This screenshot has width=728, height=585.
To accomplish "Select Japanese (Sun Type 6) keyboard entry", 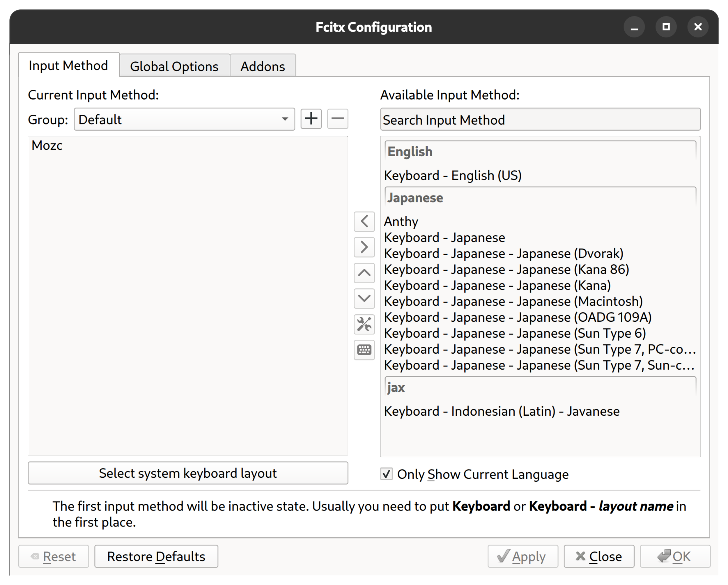I will pyautogui.click(x=540, y=333).
